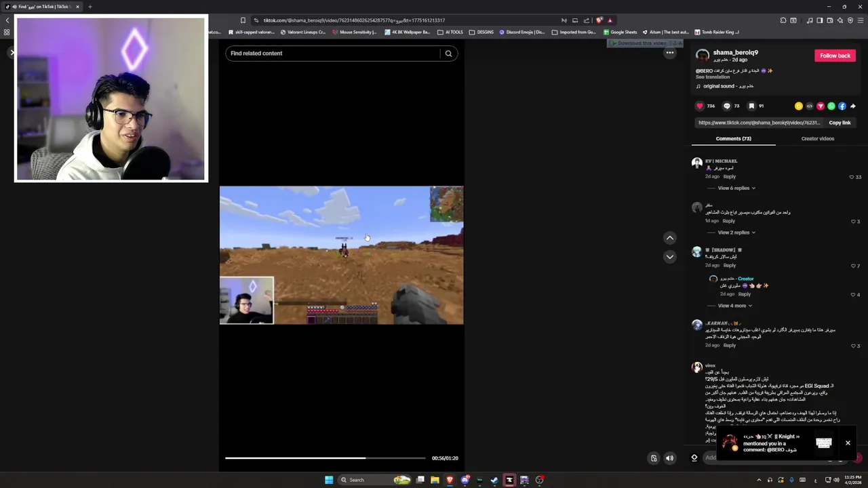This screenshot has width=868, height=488.
Task: Open the video three-dots more menu
Action: coord(670,53)
